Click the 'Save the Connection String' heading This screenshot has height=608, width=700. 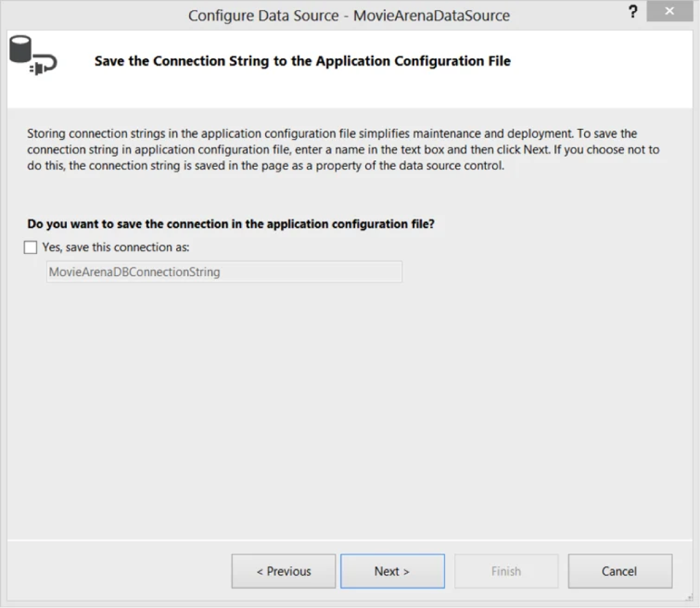[302, 61]
